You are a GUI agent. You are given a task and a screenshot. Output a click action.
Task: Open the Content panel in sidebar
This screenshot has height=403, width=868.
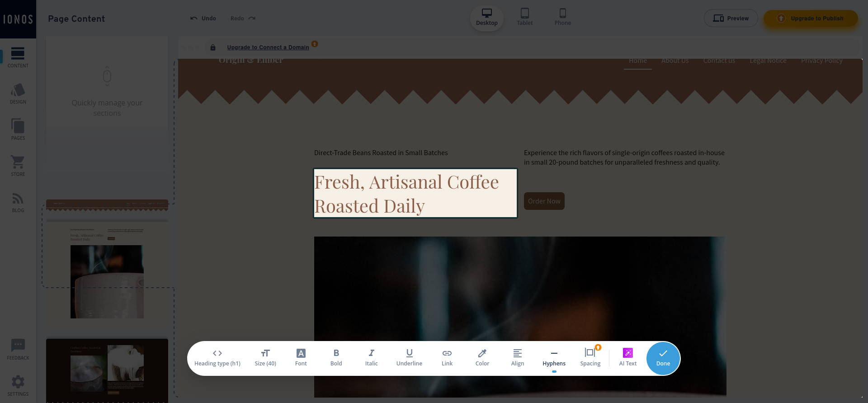[x=18, y=57]
